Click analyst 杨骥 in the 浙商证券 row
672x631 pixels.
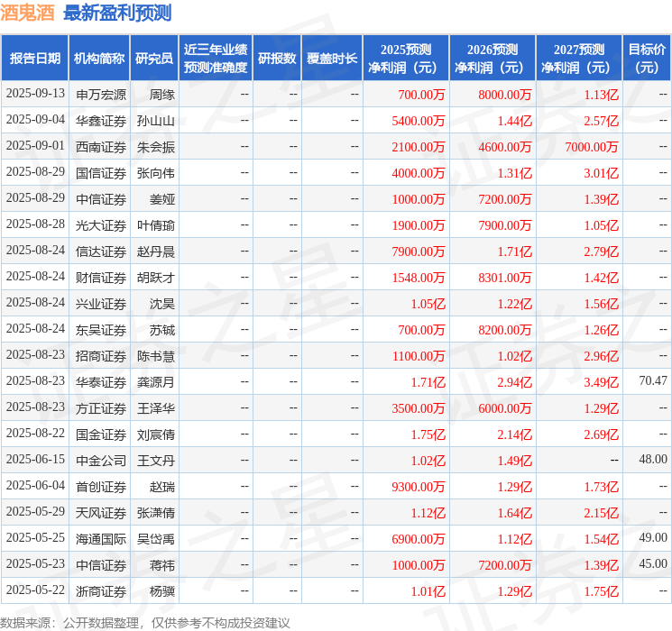[161, 591]
